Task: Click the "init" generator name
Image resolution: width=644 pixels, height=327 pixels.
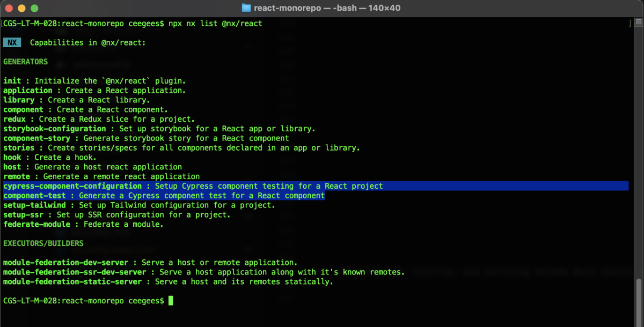Action: click(12, 81)
